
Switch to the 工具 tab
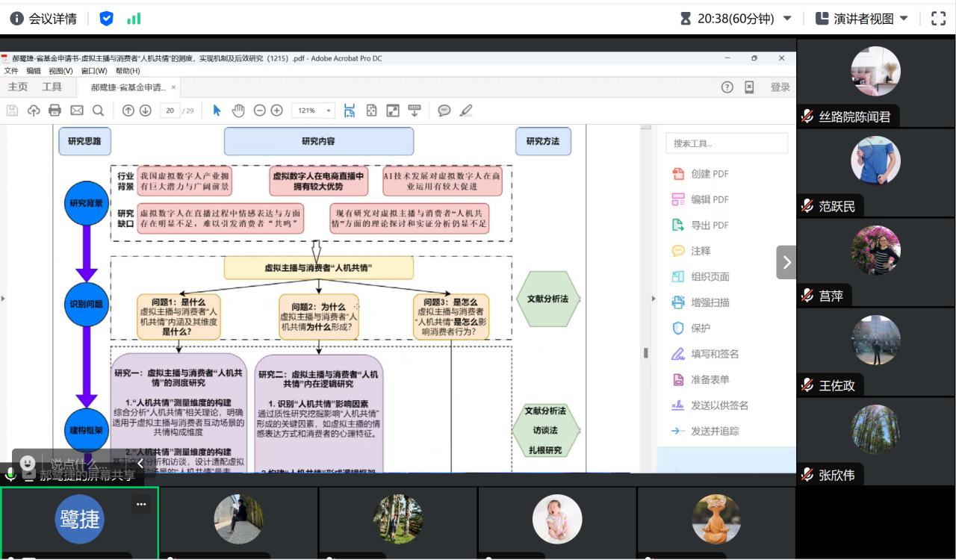[x=52, y=87]
